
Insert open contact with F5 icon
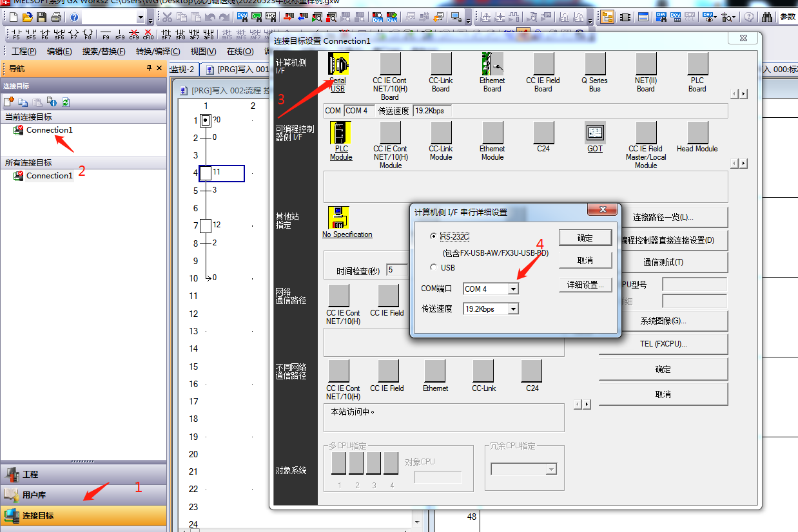[16, 35]
